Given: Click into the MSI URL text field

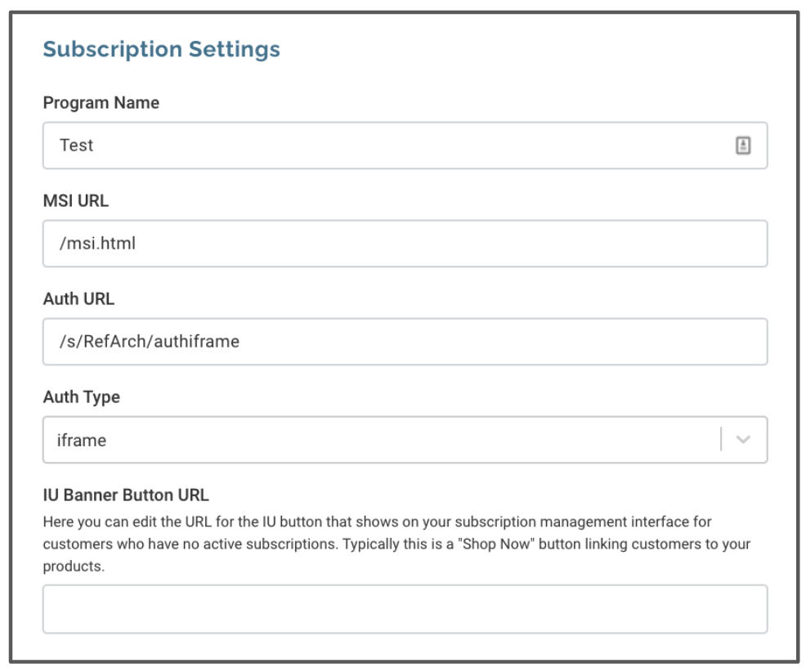Looking at the screenshot, I should (x=405, y=244).
